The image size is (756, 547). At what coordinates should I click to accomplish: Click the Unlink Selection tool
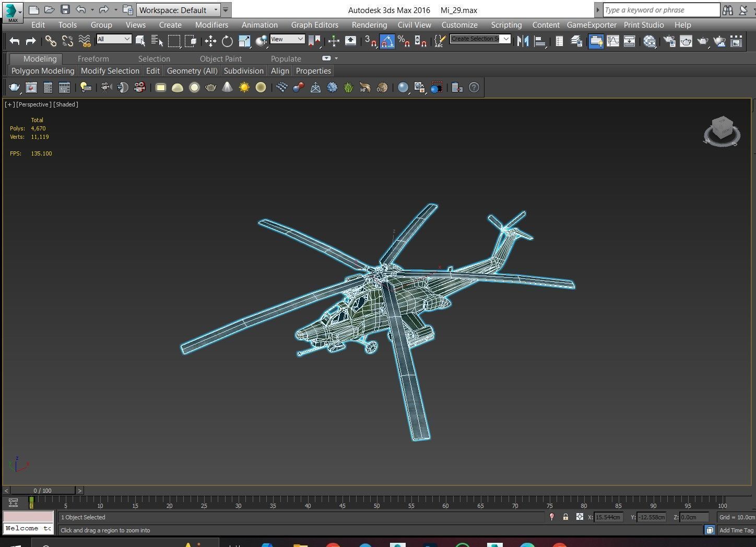tap(67, 41)
